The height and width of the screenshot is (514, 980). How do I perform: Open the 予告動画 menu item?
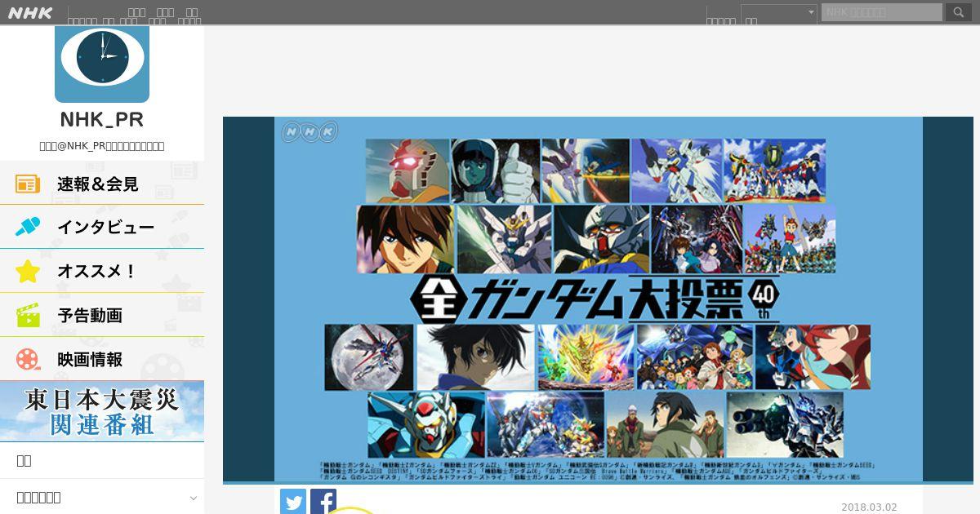tap(102, 315)
